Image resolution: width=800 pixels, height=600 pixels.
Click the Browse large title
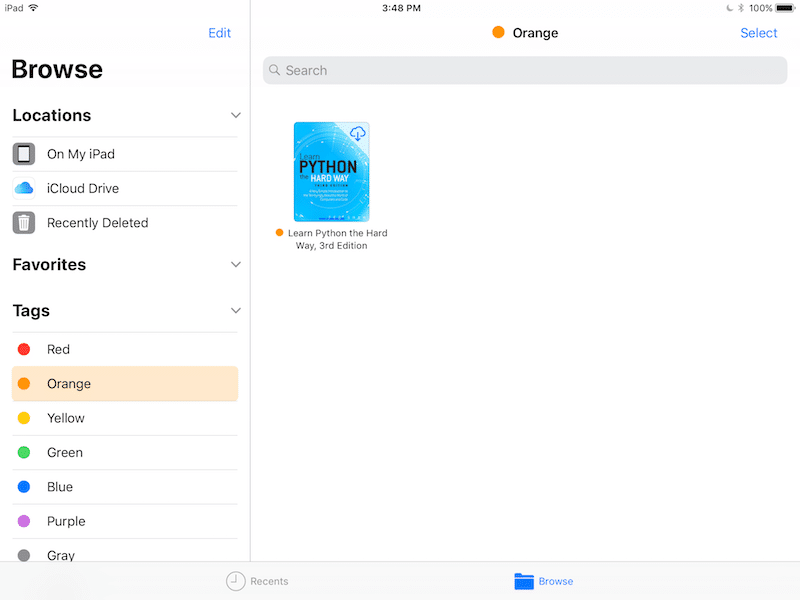click(x=57, y=69)
